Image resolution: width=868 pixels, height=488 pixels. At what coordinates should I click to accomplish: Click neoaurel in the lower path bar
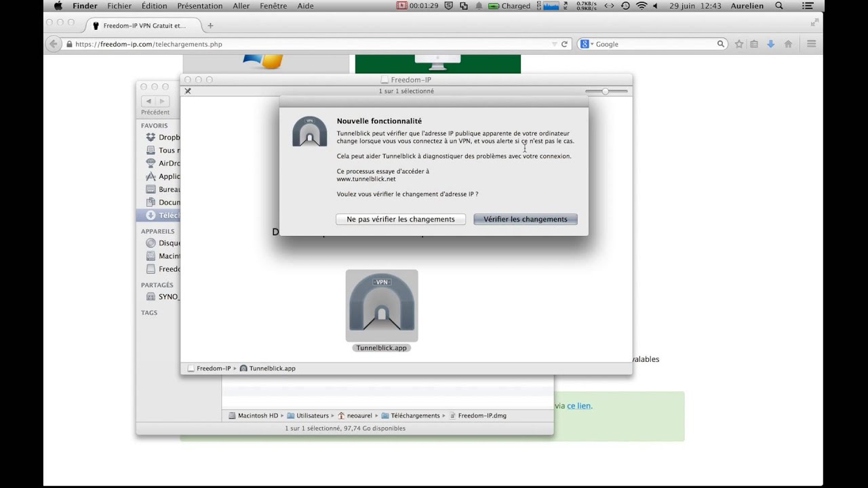pyautogui.click(x=355, y=415)
